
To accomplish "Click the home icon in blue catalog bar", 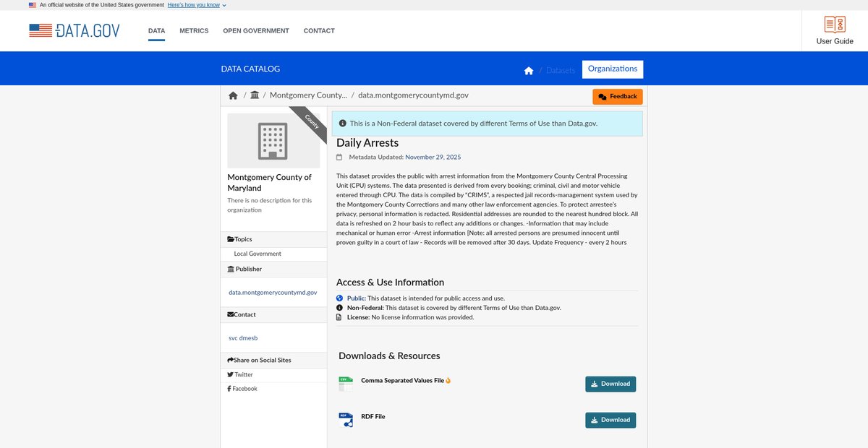I will [x=529, y=70].
